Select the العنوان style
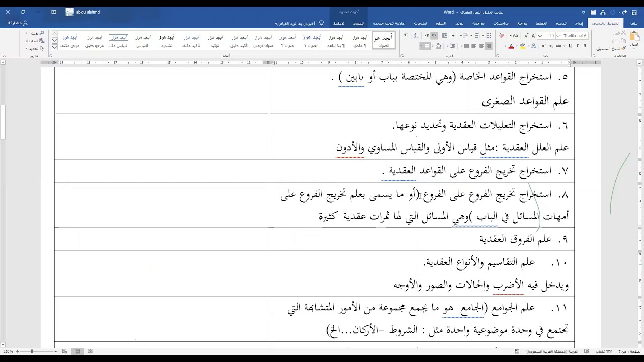644x362 pixels. tap(384, 41)
